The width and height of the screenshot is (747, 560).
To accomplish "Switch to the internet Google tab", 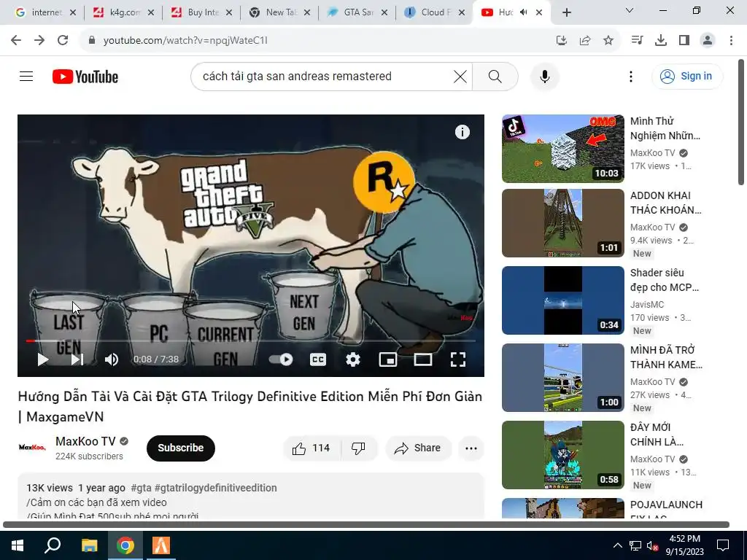I will 46,12.
